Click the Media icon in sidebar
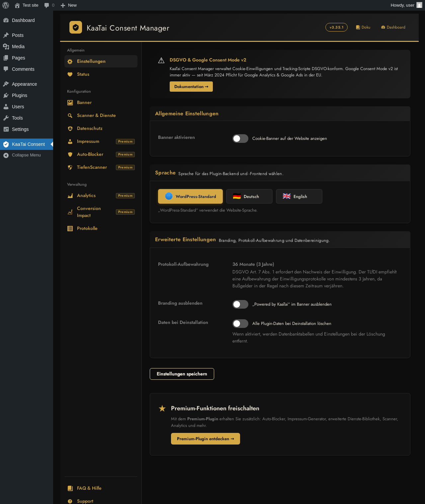Image resolution: width=425 pixels, height=504 pixels. pyautogui.click(x=6, y=47)
